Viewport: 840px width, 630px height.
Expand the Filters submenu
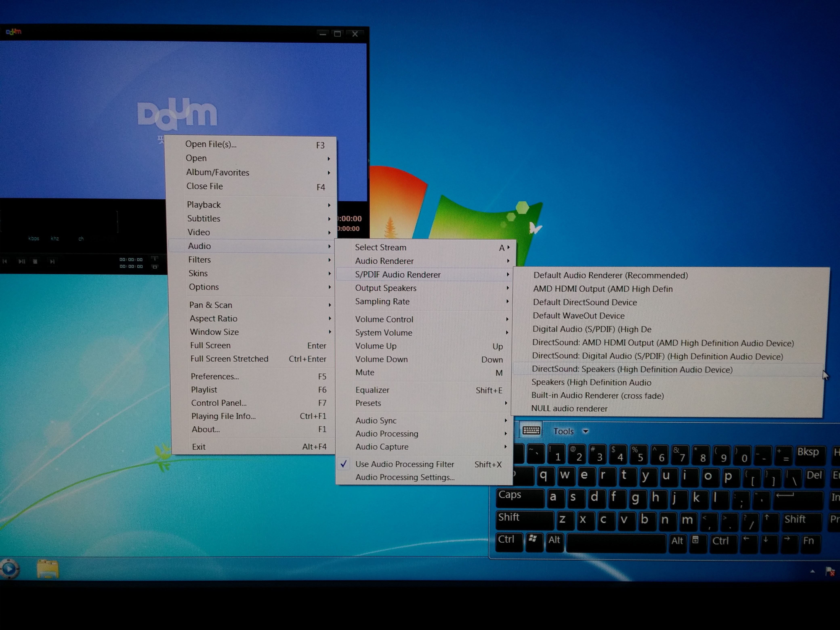click(252, 260)
